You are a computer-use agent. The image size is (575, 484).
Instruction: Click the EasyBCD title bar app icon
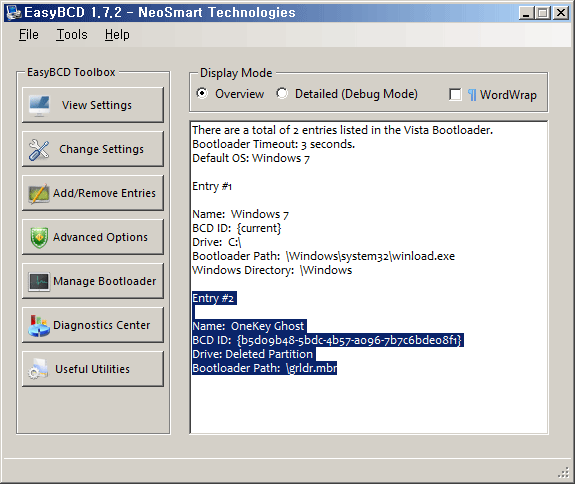[14, 12]
